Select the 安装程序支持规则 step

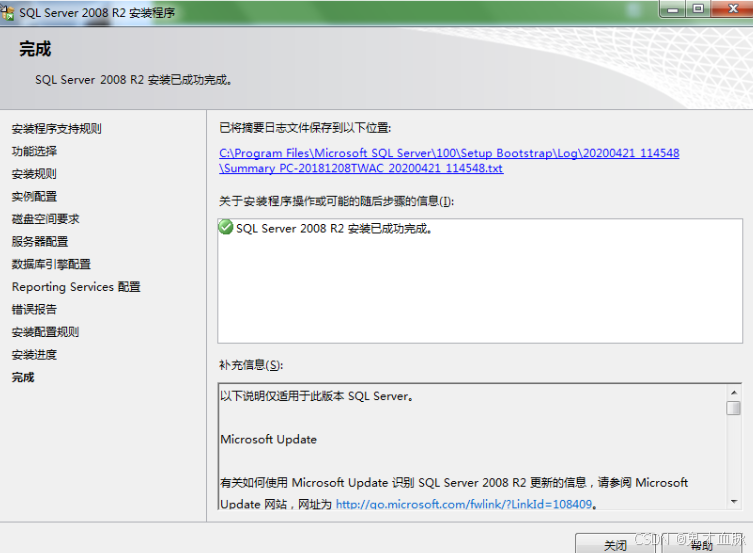click(x=57, y=129)
